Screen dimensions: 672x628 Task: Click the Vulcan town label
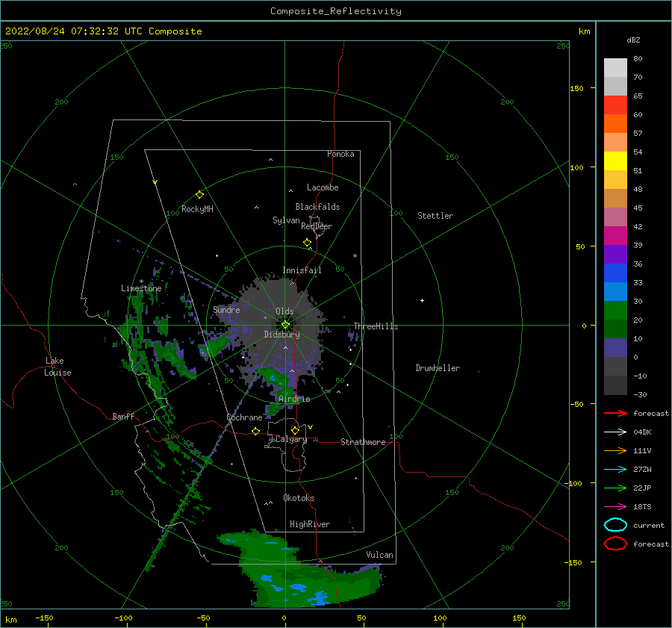click(x=379, y=555)
